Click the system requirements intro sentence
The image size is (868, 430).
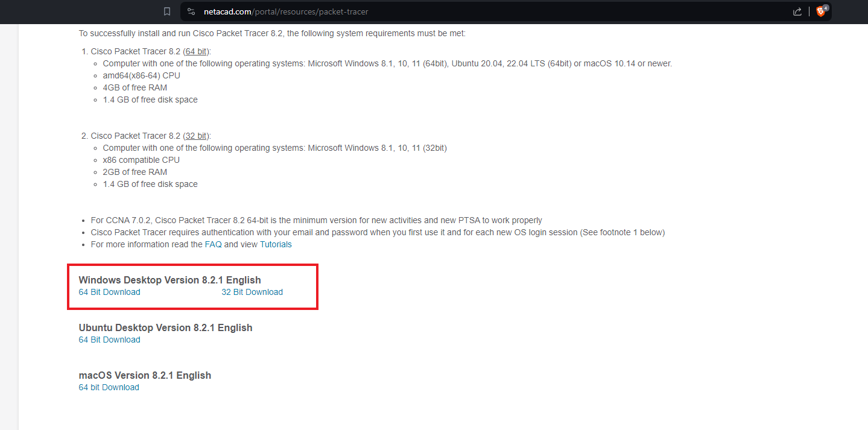pyautogui.click(x=272, y=33)
